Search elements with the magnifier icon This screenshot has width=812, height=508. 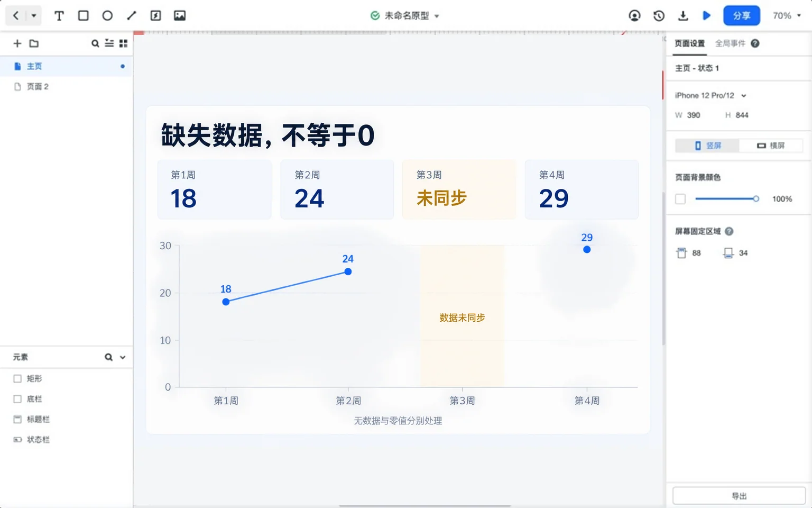coord(108,357)
